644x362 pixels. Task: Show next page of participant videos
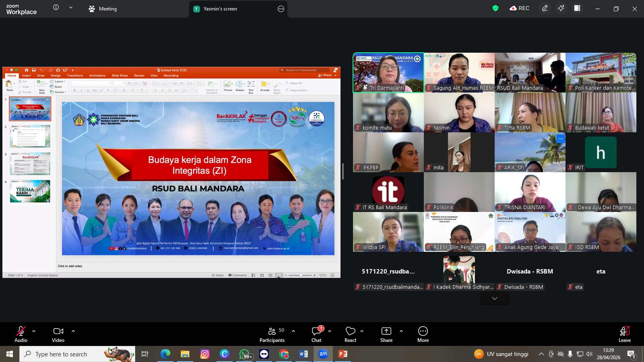(x=495, y=298)
